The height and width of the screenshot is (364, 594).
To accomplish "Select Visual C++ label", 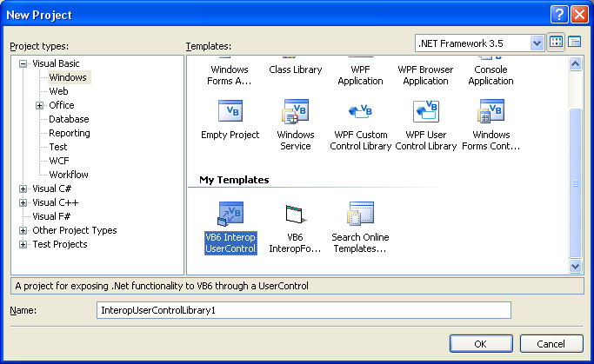I will coord(56,202).
